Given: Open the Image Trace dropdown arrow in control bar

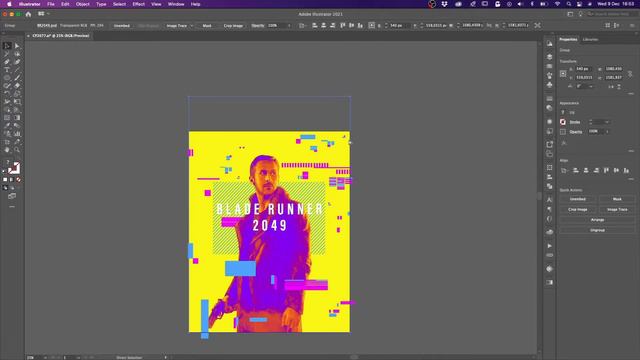Looking at the screenshot, I should (x=191, y=26).
